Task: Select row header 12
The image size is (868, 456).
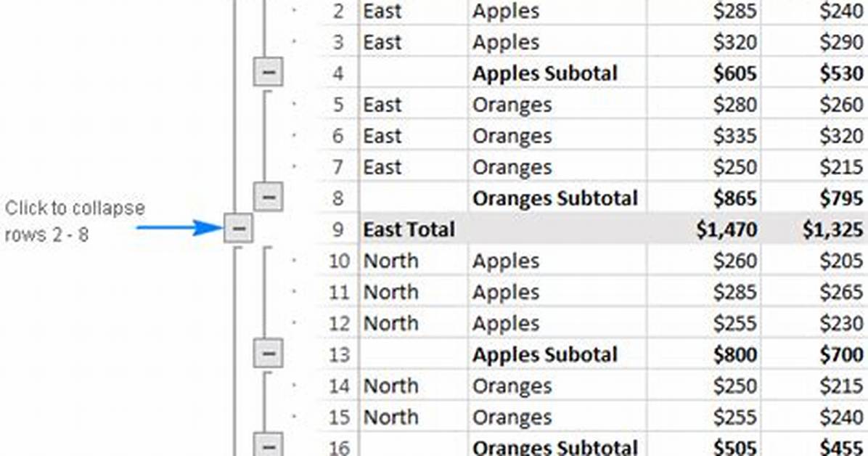Action: coord(338,323)
